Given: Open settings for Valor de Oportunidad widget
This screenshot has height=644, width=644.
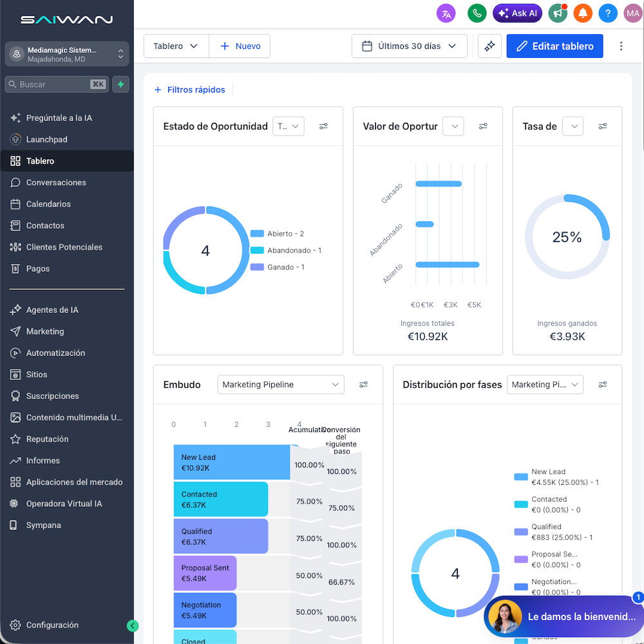Looking at the screenshot, I should pyautogui.click(x=483, y=126).
